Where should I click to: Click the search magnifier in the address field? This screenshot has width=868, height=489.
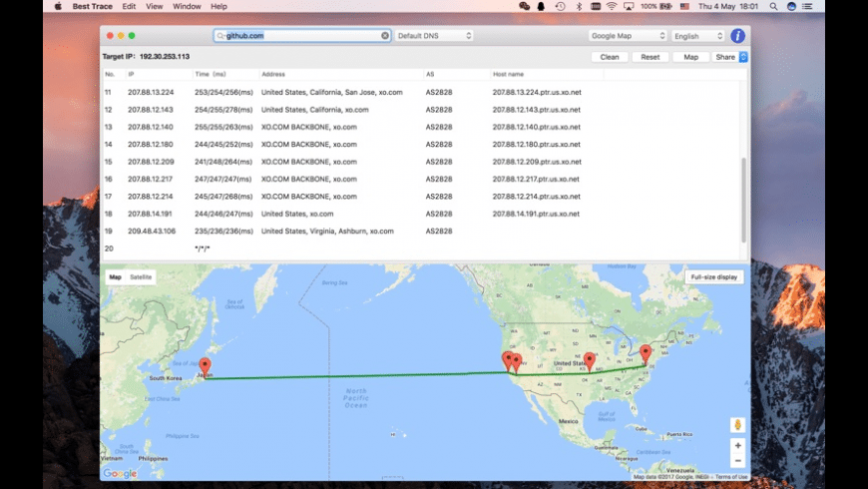[x=220, y=36]
